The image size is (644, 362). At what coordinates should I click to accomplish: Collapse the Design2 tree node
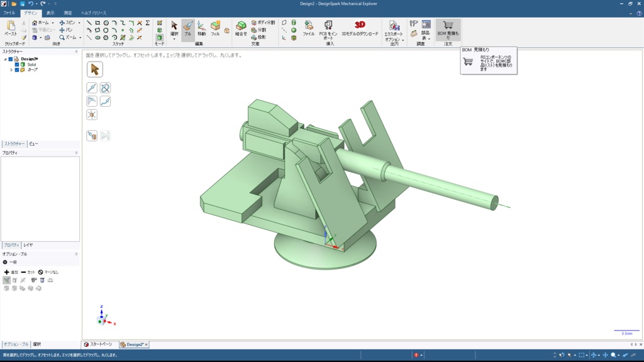5,59
